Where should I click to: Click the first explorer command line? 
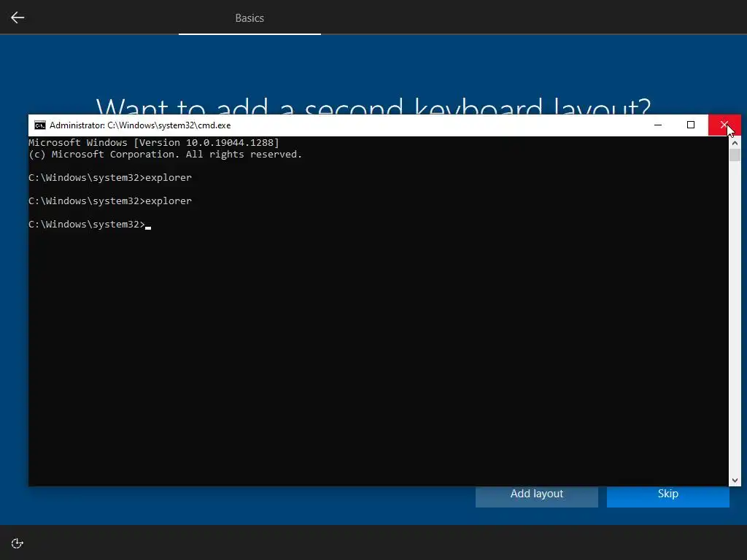pyautogui.click(x=110, y=178)
